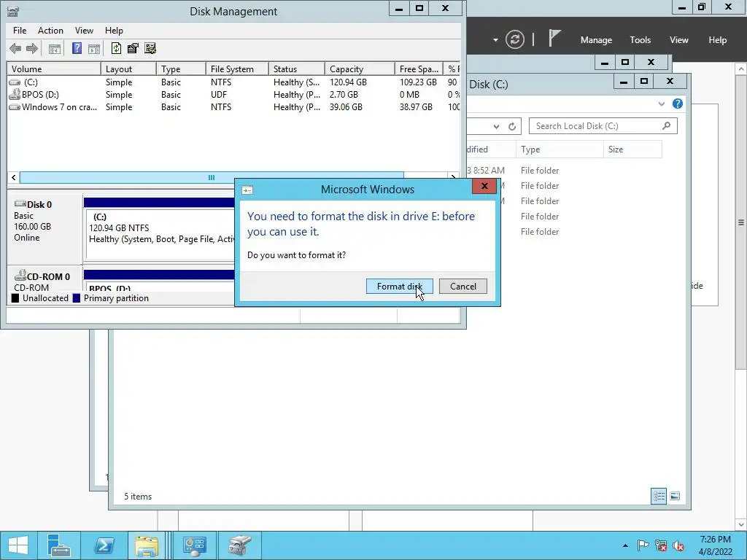Click the Action Center flag in system tray
The image size is (747, 560).
tap(642, 545)
